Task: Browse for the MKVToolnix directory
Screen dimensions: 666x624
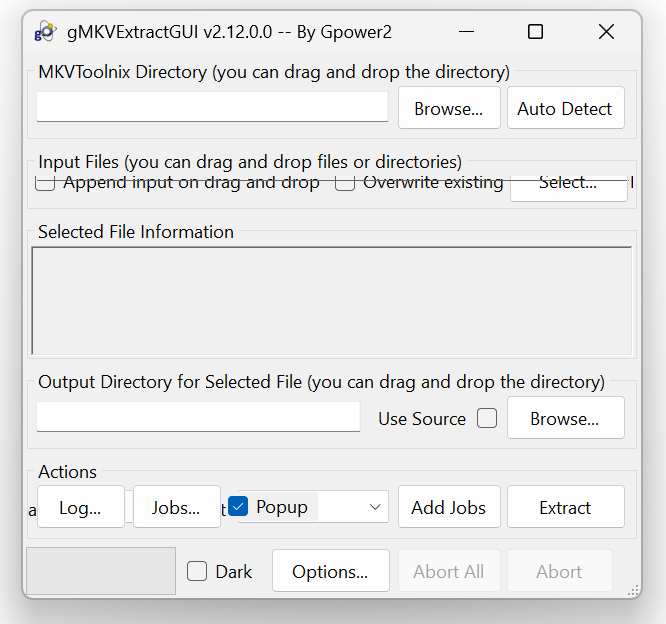Action: [x=449, y=108]
